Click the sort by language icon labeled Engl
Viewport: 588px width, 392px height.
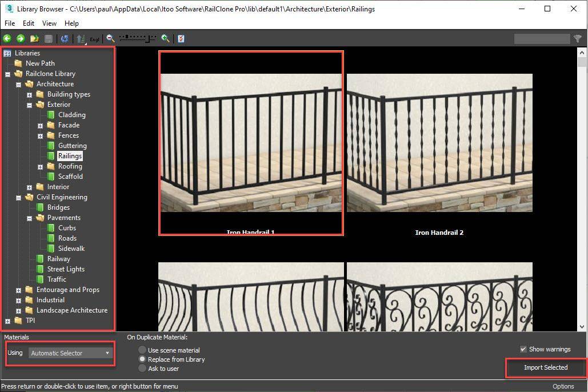(x=86, y=38)
